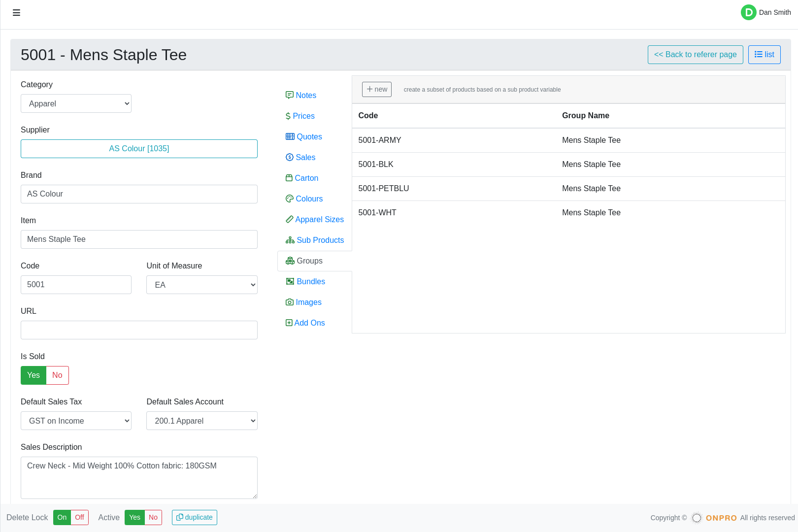
Task: Create a new group with new button
Action: tap(377, 89)
